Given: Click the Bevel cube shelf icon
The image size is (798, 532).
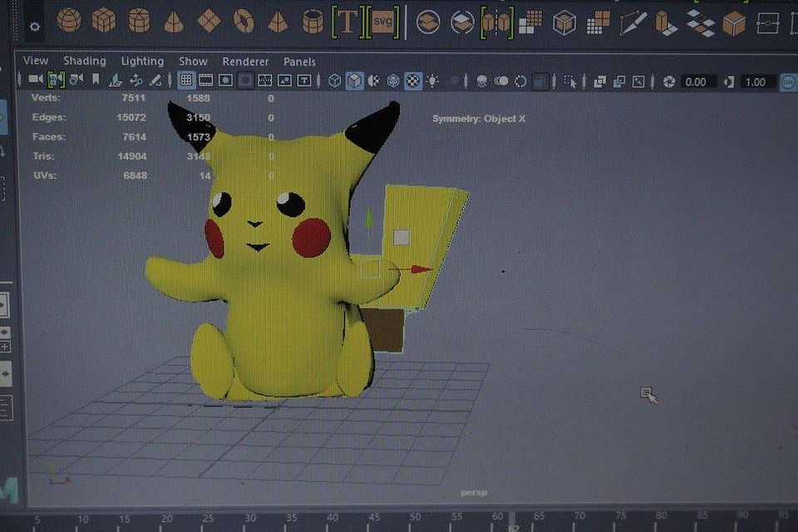Looking at the screenshot, I should 734,23.
